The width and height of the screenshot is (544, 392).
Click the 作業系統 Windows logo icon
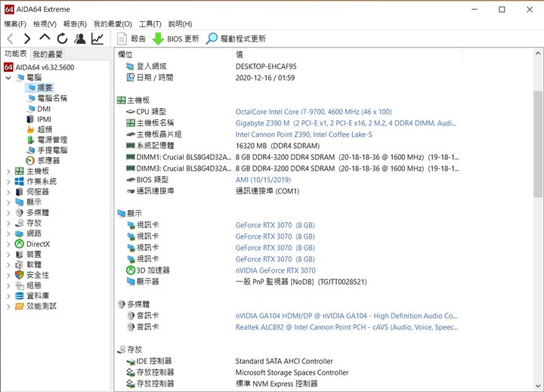coord(20,181)
